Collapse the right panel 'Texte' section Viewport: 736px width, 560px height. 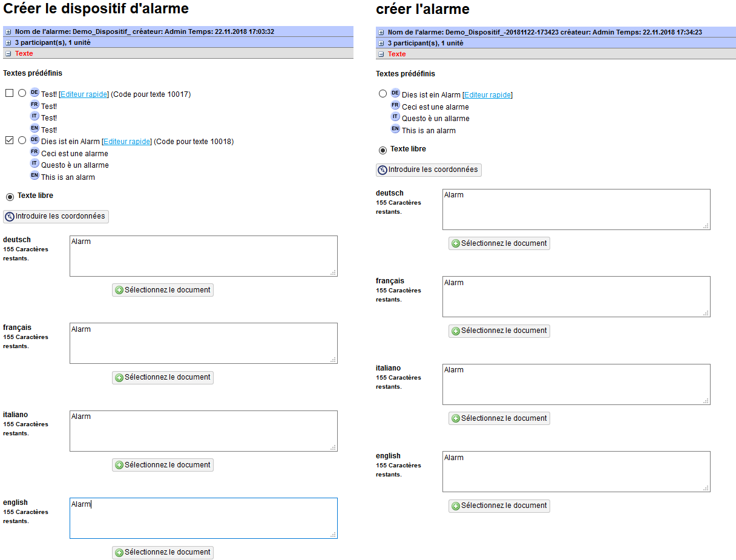(381, 54)
